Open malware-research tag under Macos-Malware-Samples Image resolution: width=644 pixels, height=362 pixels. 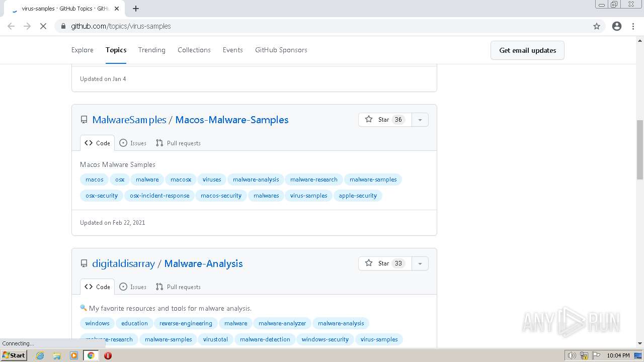coord(314,179)
